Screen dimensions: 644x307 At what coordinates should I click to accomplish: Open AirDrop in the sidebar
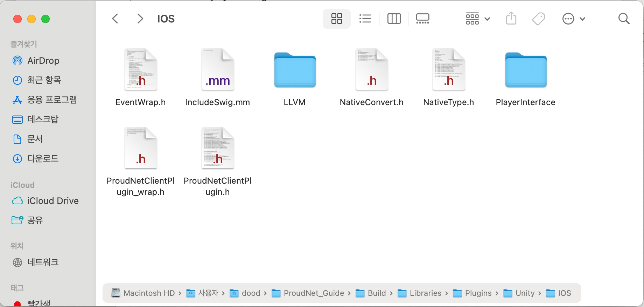click(x=43, y=61)
